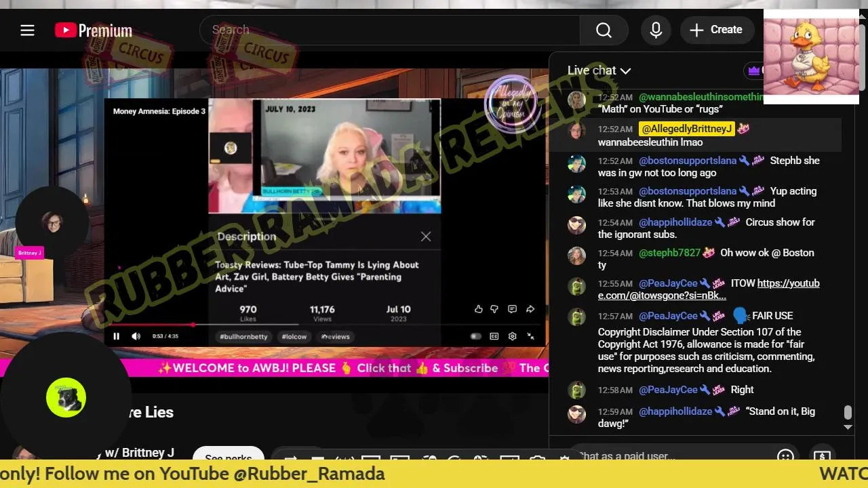Open player settings gear icon
The height and width of the screenshot is (488, 868).
tap(512, 336)
